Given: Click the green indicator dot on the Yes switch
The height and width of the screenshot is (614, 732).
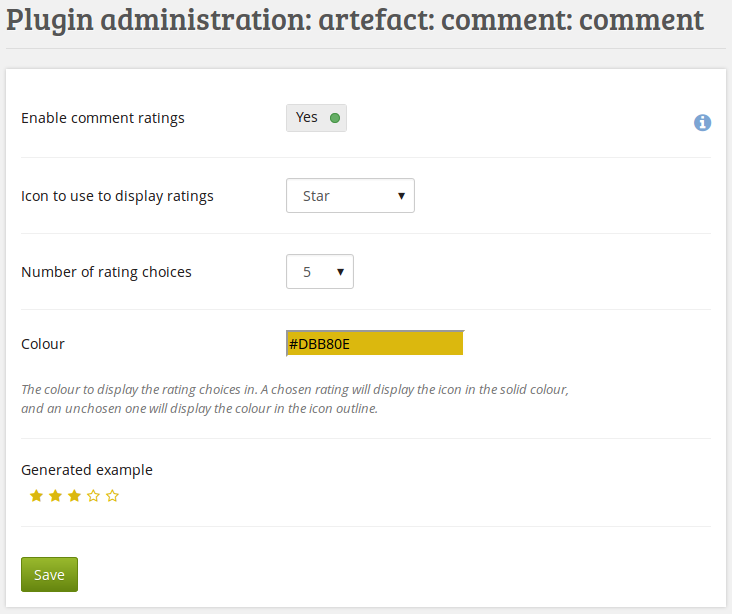Looking at the screenshot, I should point(335,118).
